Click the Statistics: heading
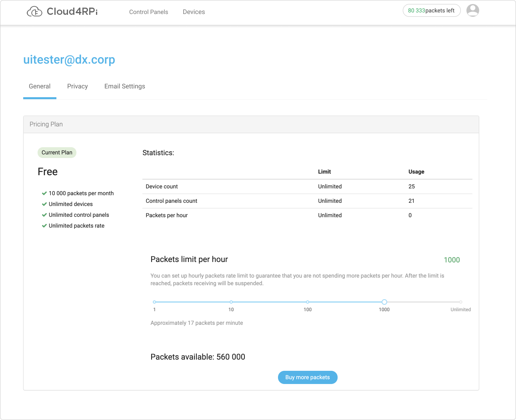Viewport: 516px width, 420px height. coord(158,153)
